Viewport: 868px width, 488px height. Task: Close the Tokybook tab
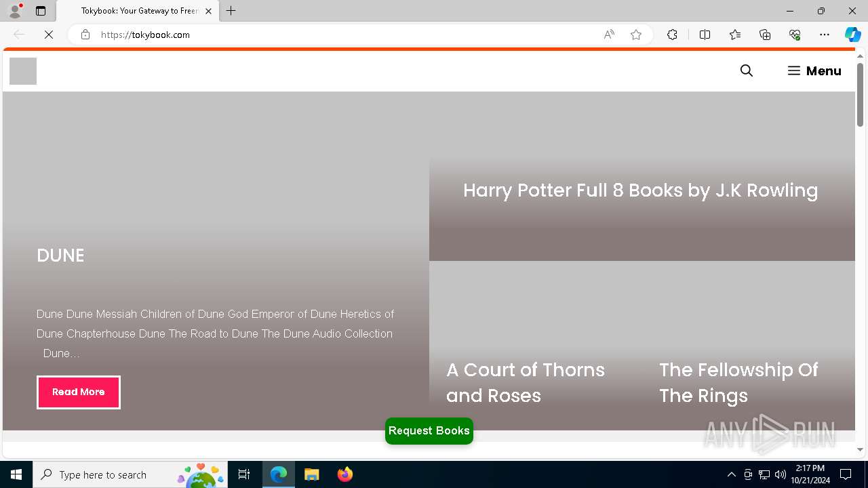coord(209,11)
